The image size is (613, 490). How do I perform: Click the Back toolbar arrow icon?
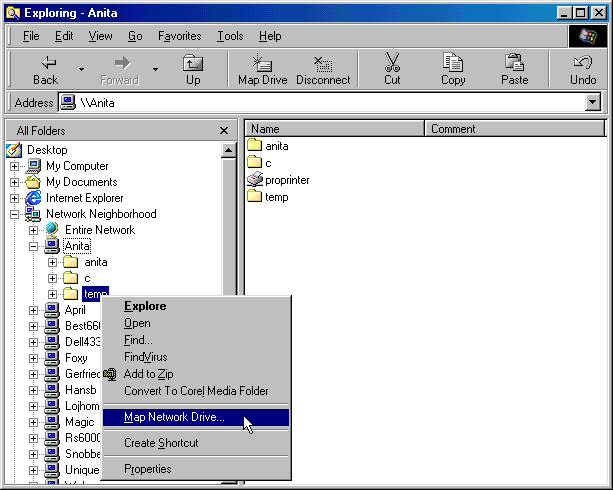[46, 63]
